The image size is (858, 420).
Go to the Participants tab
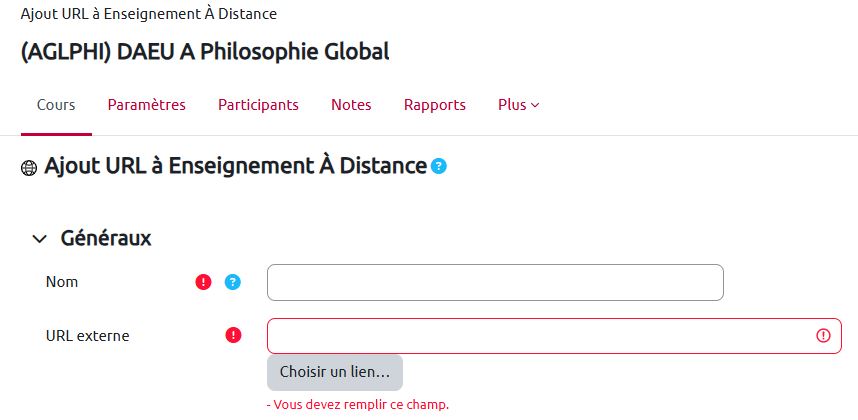point(258,105)
